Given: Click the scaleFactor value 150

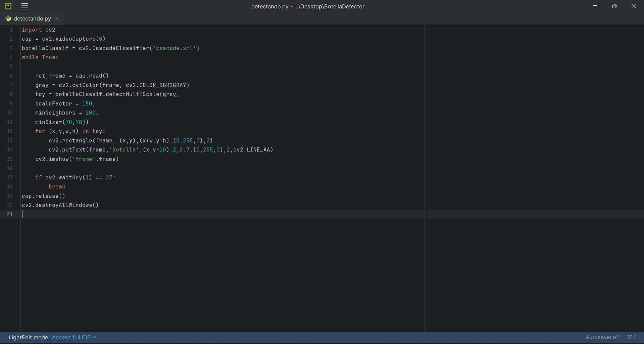Looking at the screenshot, I should [87, 103].
